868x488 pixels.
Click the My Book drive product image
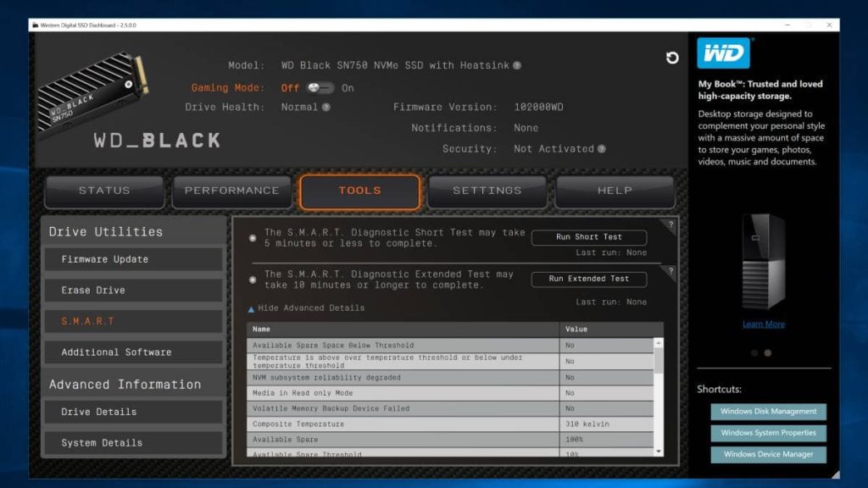click(x=763, y=262)
